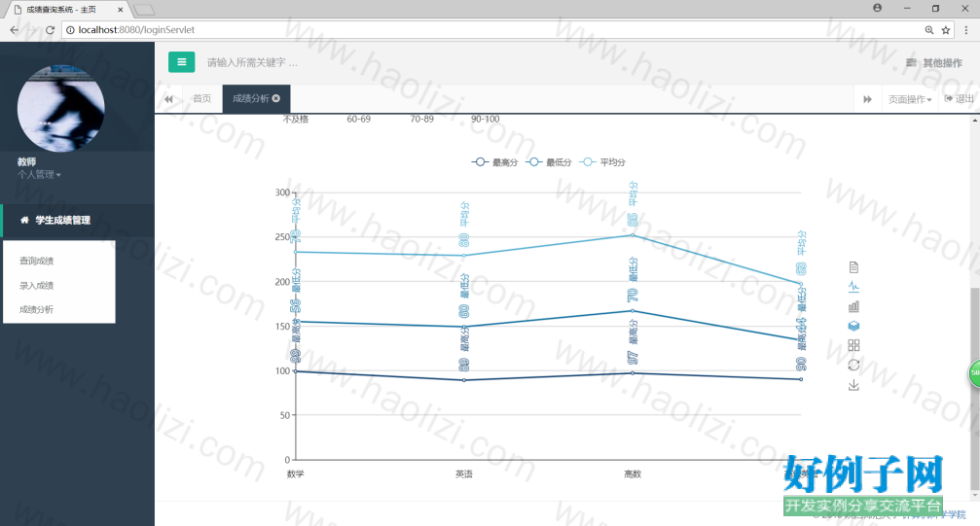
Task: Switch chart to line type
Action: (x=853, y=287)
